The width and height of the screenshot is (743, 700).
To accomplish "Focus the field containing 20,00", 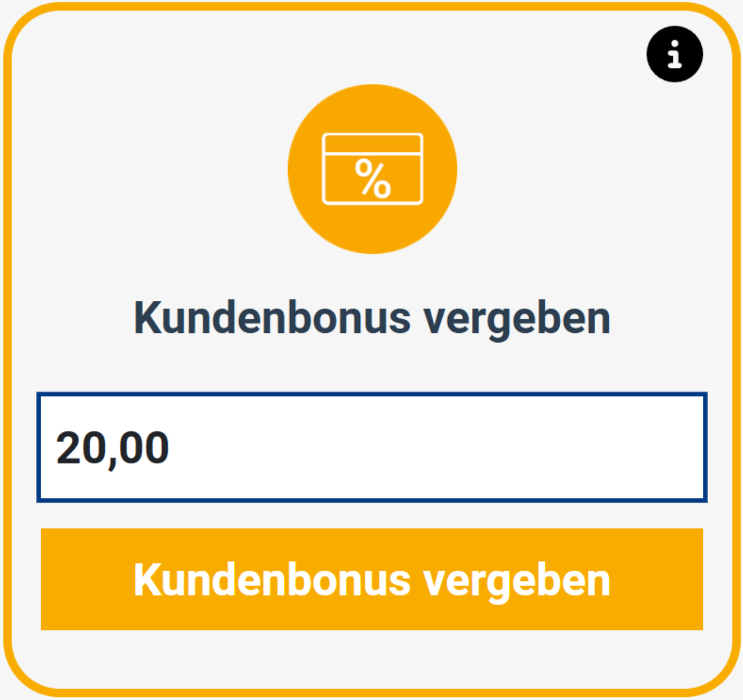I will [x=371, y=447].
